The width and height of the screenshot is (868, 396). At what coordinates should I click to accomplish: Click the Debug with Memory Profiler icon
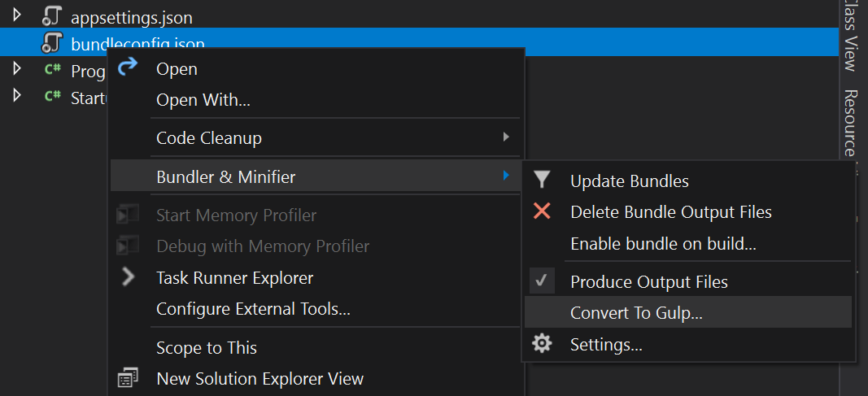[128, 246]
